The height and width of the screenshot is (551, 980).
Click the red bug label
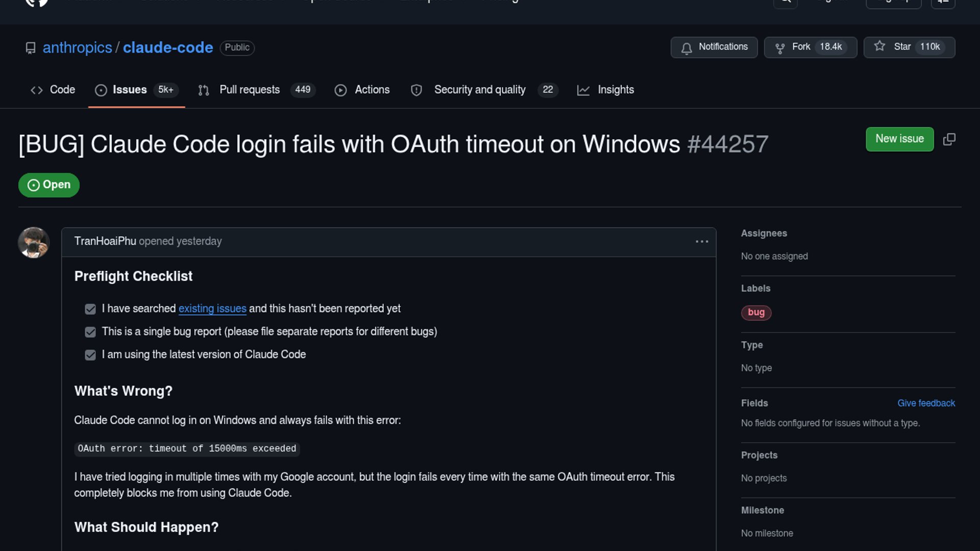756,312
